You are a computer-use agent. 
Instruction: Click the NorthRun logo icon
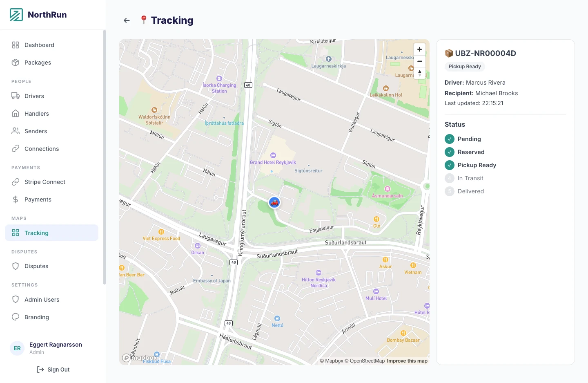pos(16,15)
